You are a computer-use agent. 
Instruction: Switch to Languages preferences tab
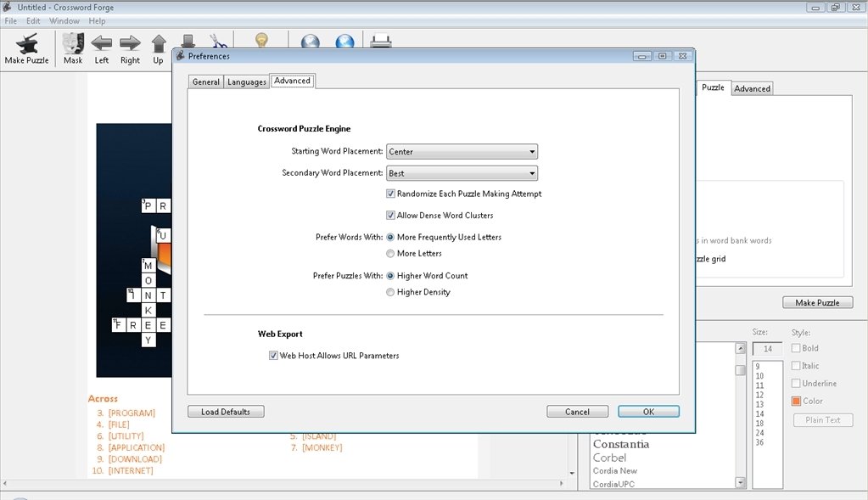pos(247,82)
